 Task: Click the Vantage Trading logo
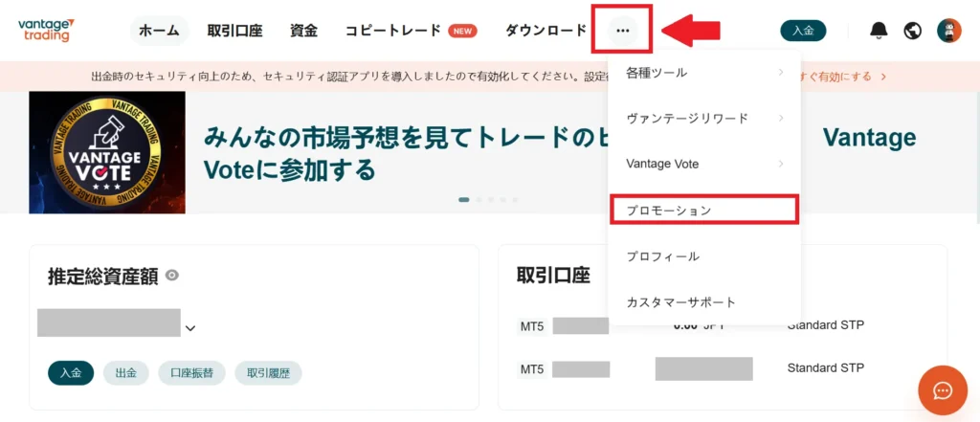click(x=46, y=30)
